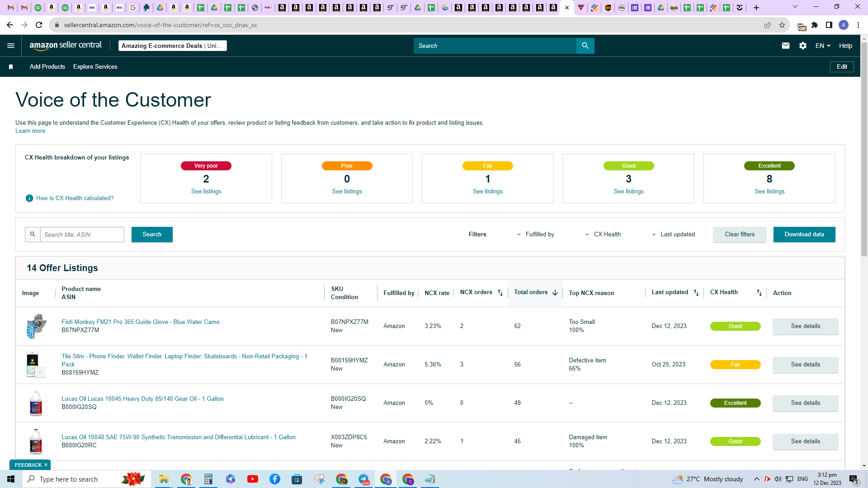See details for the Tile Slim row
The image size is (868, 488).
click(806, 365)
